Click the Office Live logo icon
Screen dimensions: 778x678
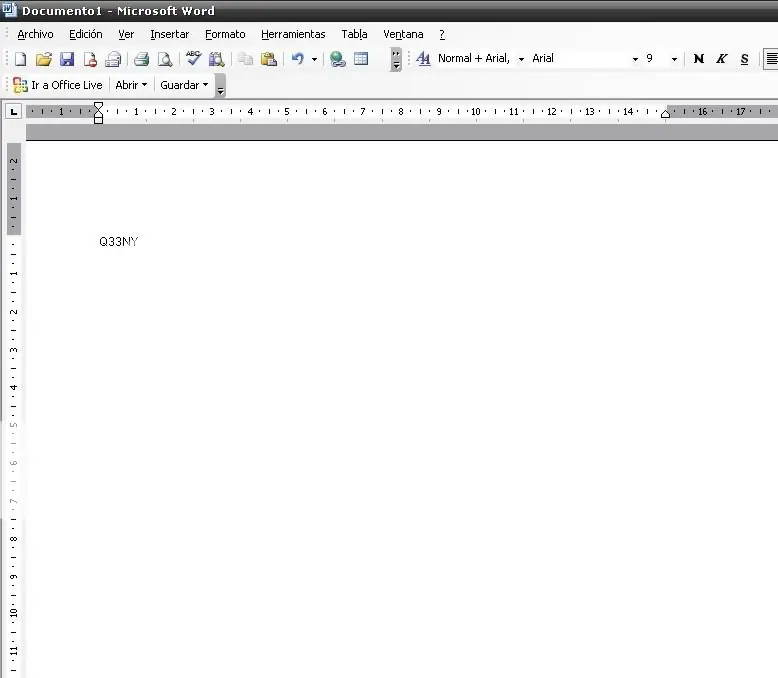20,85
